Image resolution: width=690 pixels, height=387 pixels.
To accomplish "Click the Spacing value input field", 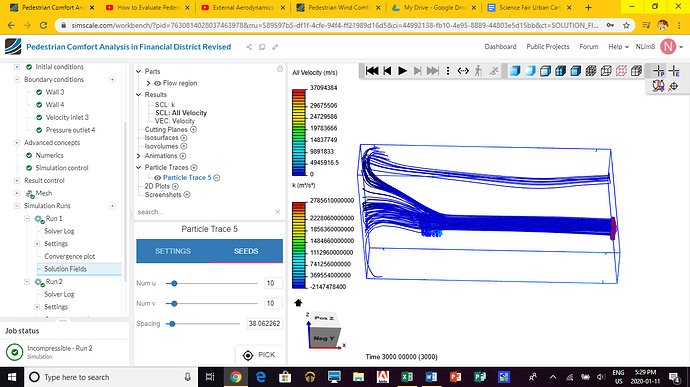I will [x=264, y=324].
